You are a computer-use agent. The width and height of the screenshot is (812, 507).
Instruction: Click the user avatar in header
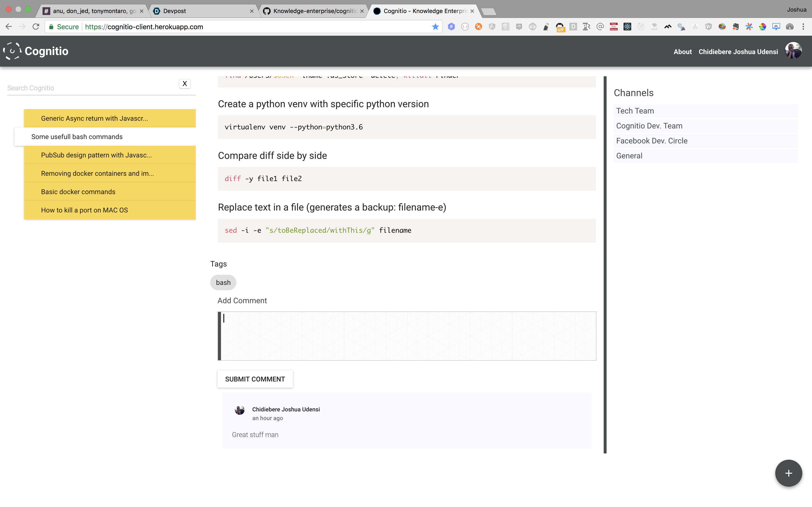coord(793,51)
